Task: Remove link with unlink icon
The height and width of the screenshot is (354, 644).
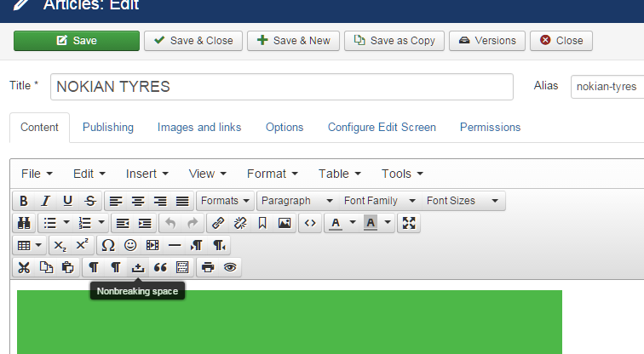Action: pyautogui.click(x=240, y=223)
